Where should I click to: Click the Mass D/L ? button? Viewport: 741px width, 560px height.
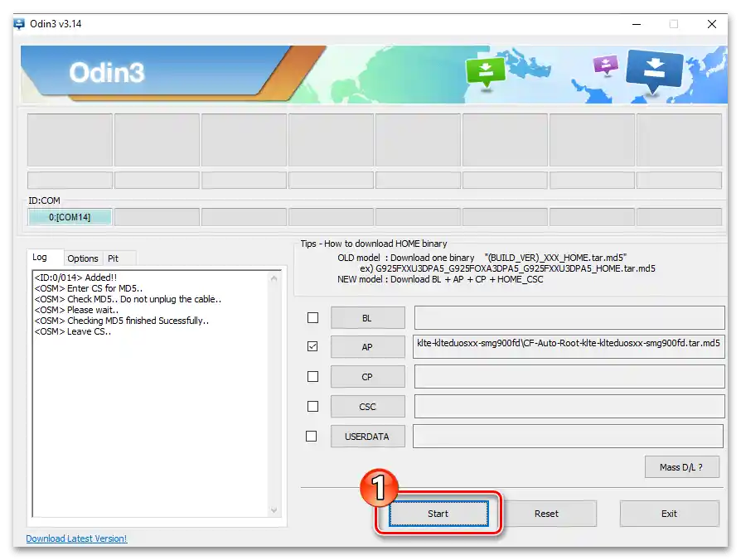[681, 466]
